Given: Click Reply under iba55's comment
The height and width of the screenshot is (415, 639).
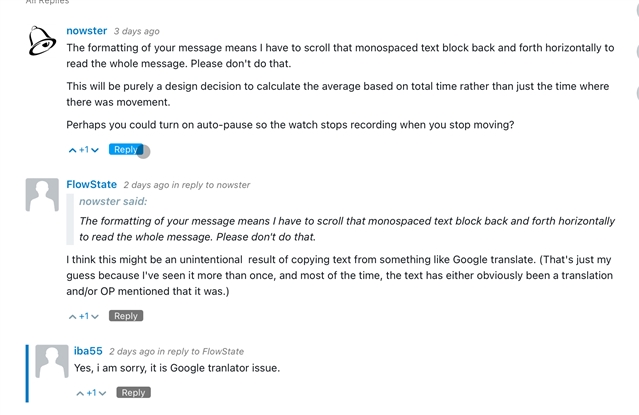Looking at the screenshot, I should (133, 393).
